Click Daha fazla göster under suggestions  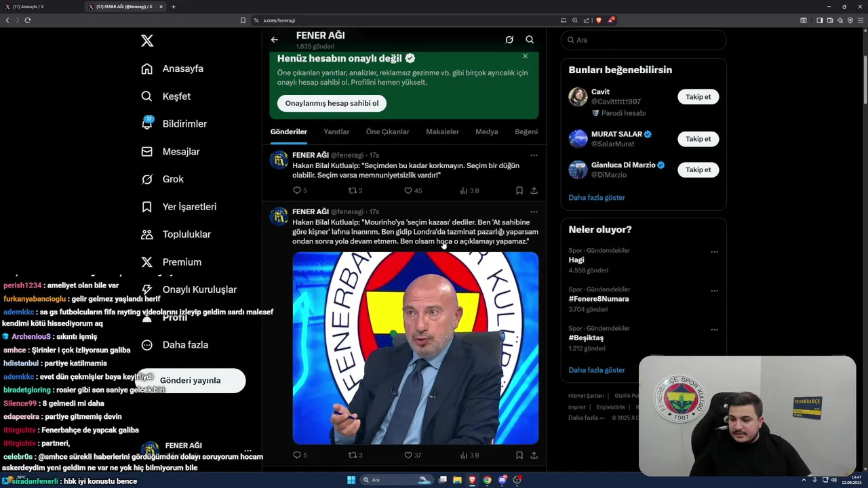(597, 197)
